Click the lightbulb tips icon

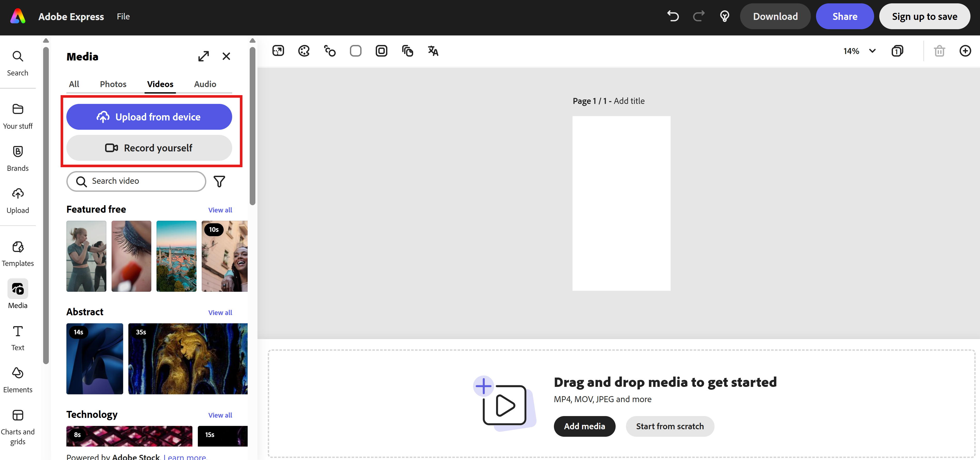tap(724, 16)
